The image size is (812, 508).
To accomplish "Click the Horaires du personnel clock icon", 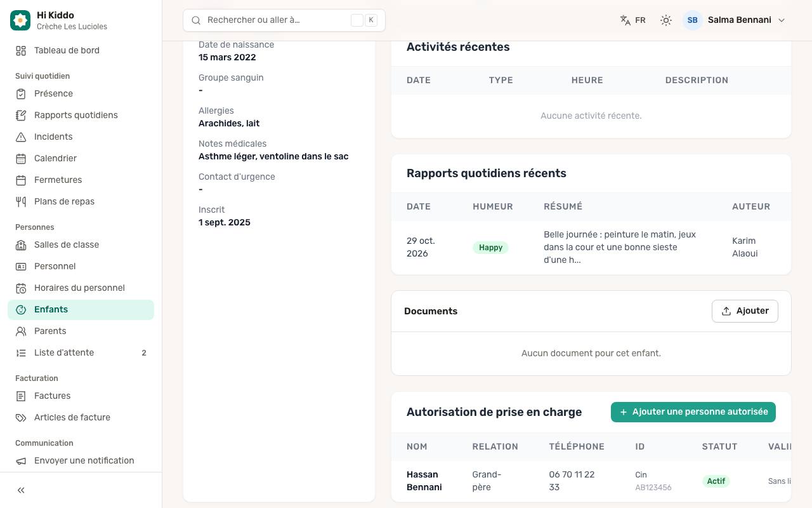I will tap(21, 288).
